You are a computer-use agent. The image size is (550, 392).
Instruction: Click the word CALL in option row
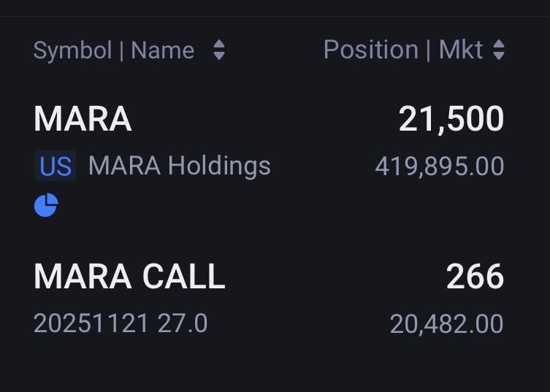click(x=183, y=277)
